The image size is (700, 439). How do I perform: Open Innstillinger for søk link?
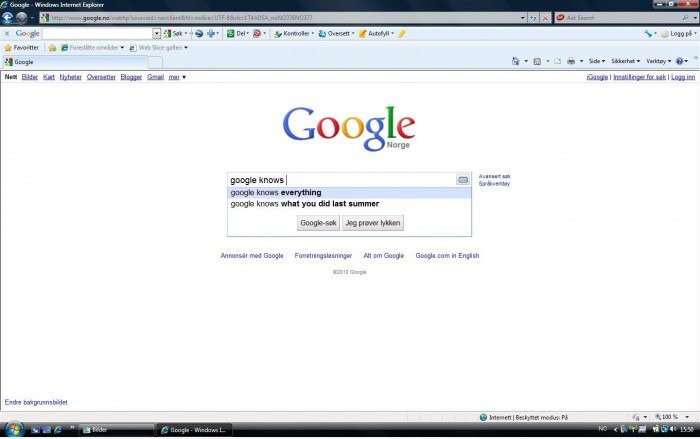pyautogui.click(x=639, y=77)
